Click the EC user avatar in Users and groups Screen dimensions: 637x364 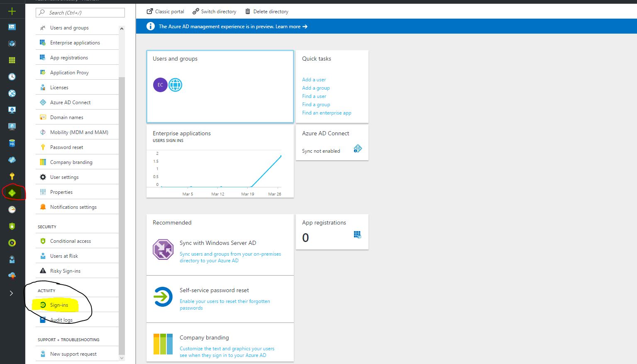(160, 85)
